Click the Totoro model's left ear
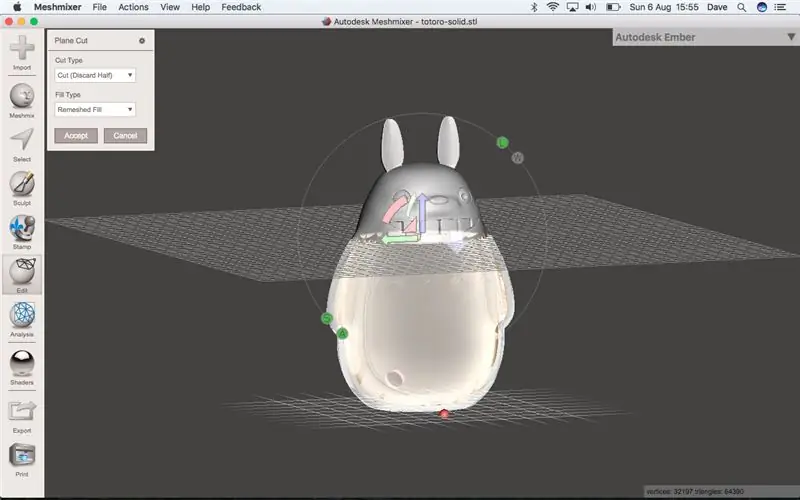800x500 pixels. tap(392, 144)
